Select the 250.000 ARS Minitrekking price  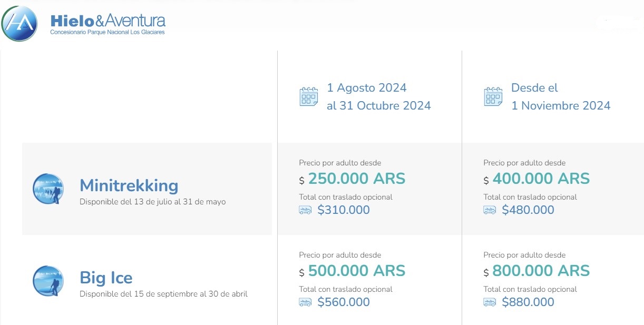[356, 179]
